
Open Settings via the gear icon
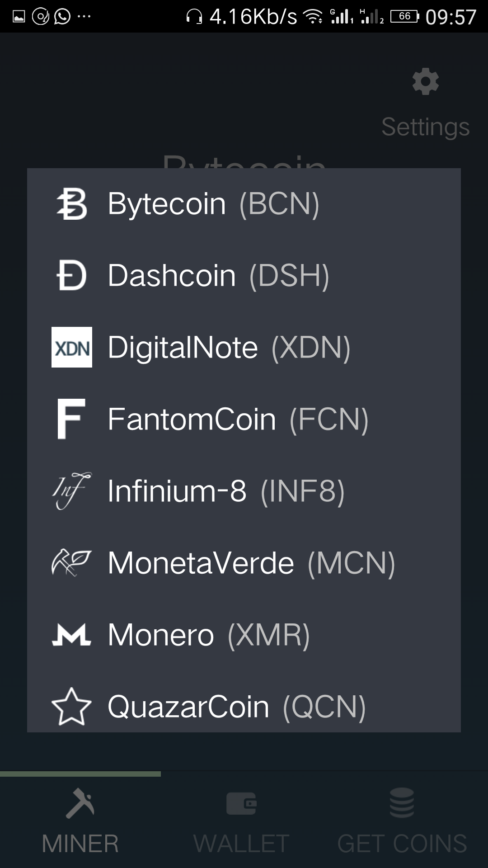[425, 82]
